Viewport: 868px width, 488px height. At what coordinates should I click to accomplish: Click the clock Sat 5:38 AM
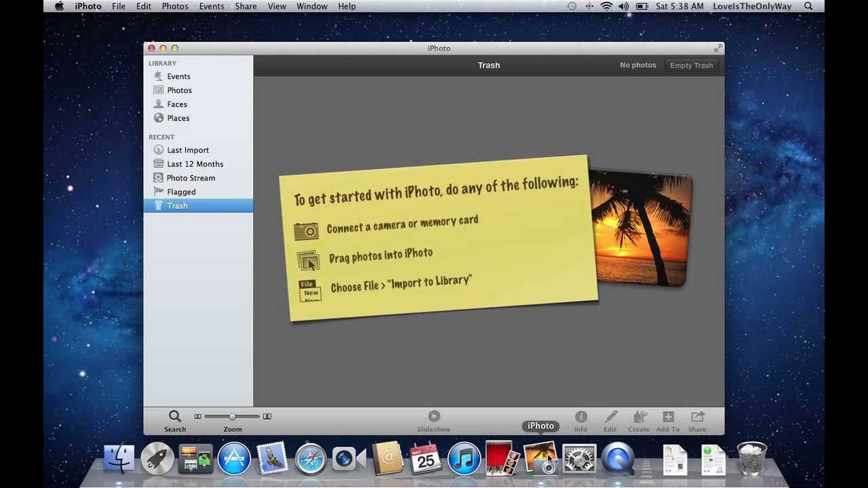tap(680, 6)
